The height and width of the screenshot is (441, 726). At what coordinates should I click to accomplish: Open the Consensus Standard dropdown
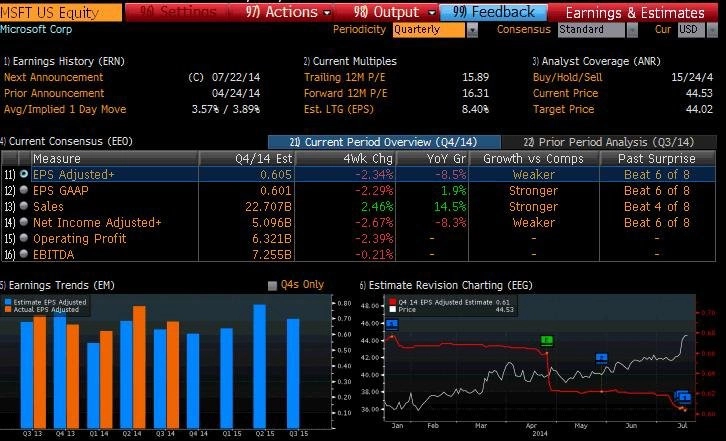(x=591, y=30)
